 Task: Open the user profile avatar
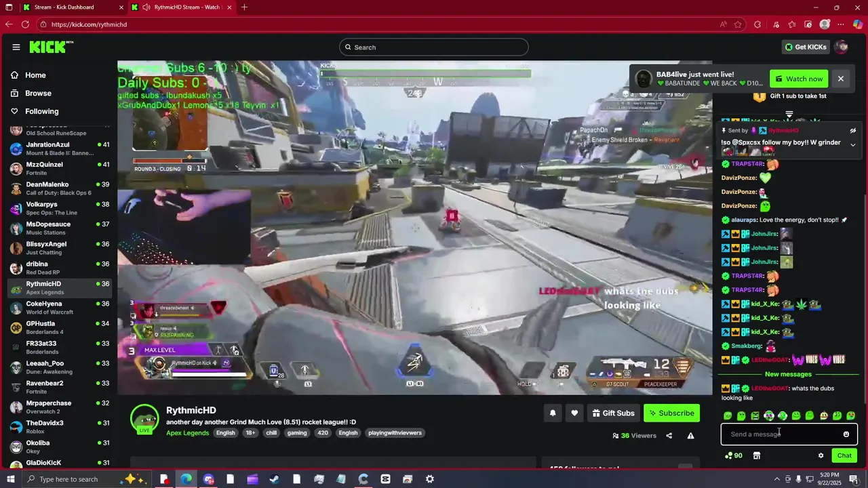[x=842, y=47]
